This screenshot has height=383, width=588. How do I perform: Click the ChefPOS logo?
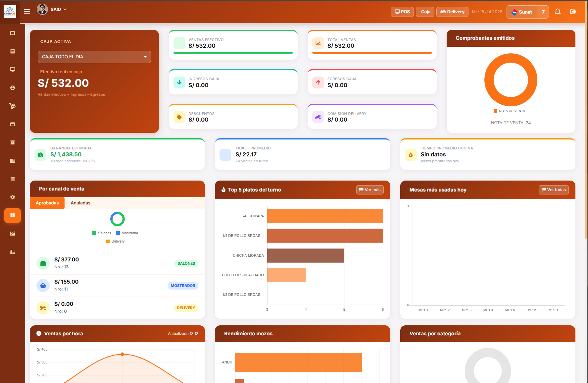coord(10,12)
